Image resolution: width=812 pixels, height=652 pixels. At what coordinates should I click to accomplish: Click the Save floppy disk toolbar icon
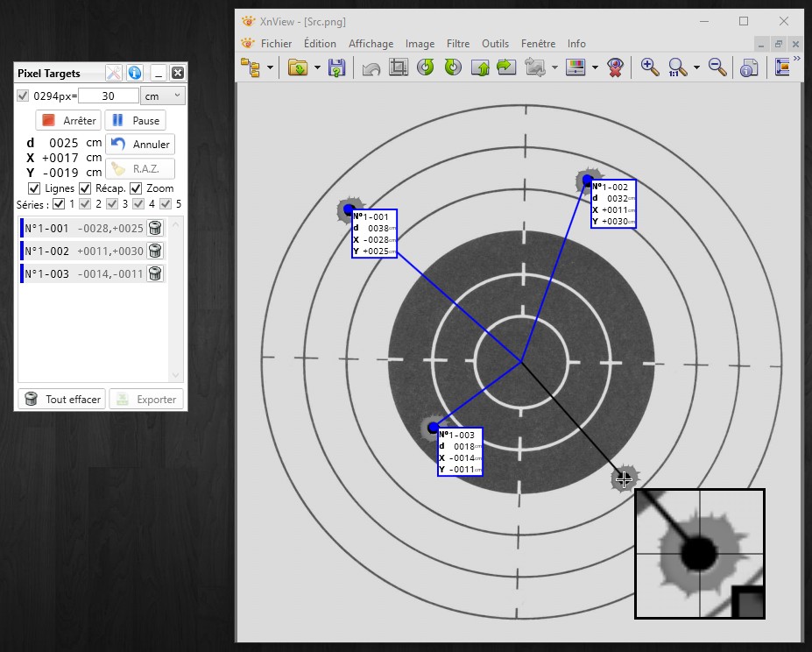point(336,67)
